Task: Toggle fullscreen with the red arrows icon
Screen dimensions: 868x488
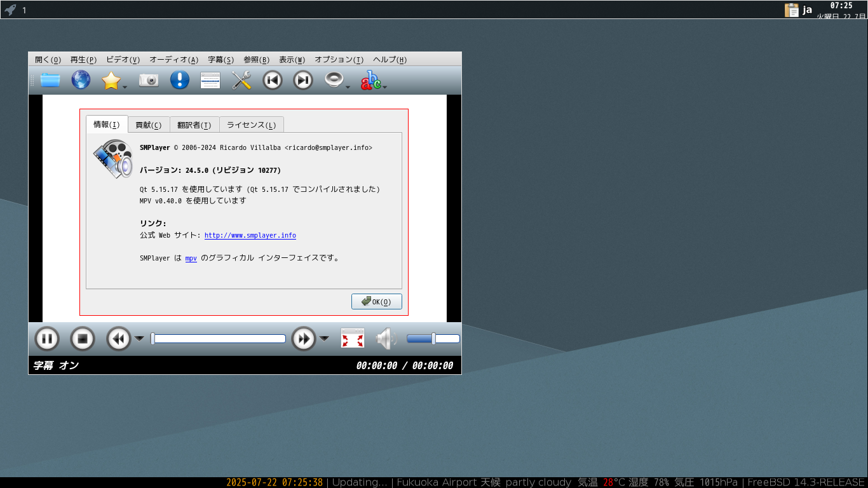Action: pyautogui.click(x=353, y=338)
